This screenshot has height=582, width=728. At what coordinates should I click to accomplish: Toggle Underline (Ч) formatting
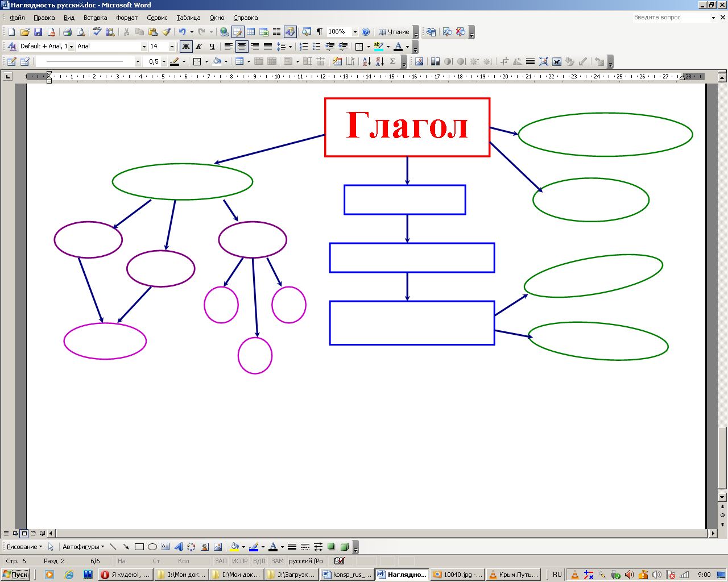tap(212, 47)
